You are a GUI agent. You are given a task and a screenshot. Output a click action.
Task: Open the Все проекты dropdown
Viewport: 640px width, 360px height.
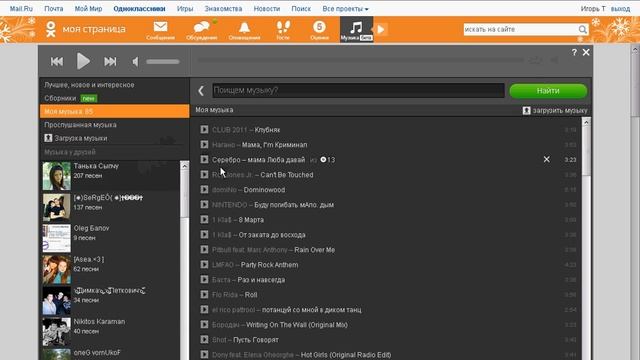(x=345, y=9)
